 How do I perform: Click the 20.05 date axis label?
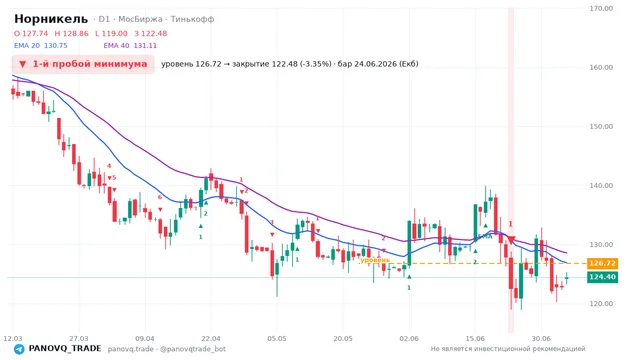[343, 338]
